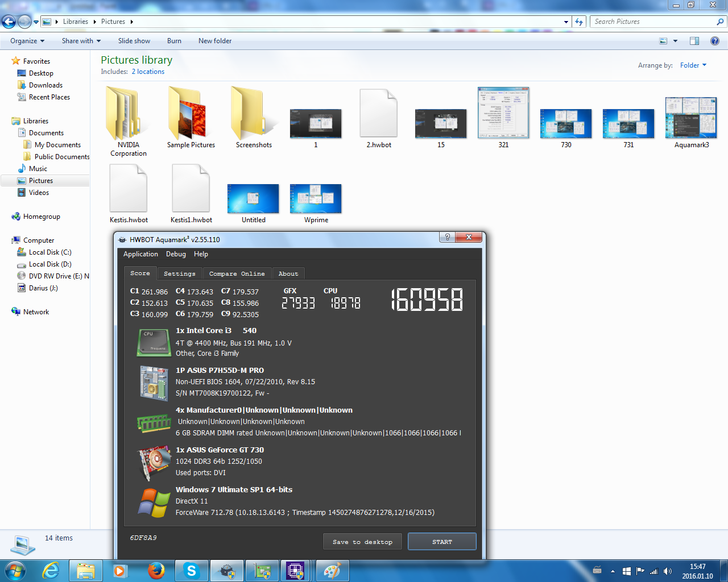Image resolution: width=728 pixels, height=582 pixels.
Task: Open Firefox from the taskbar
Action: [156, 571]
